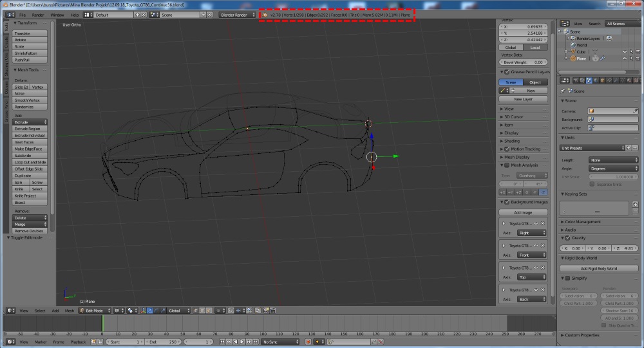Open the Constraints properties tab chain icon
This screenshot has width=644, height=348.
coord(609,80)
